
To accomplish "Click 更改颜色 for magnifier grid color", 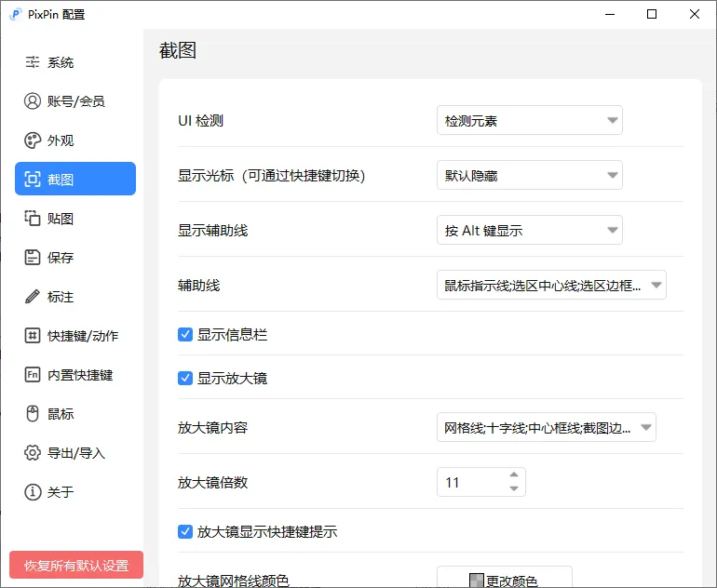I will click(504, 579).
